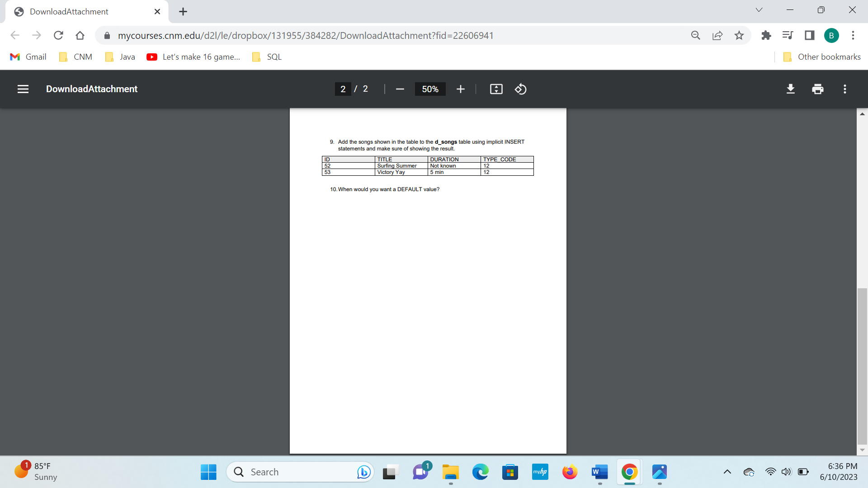Image resolution: width=868 pixels, height=488 pixels.
Task: Open the fit-to-page control
Action: tap(495, 89)
